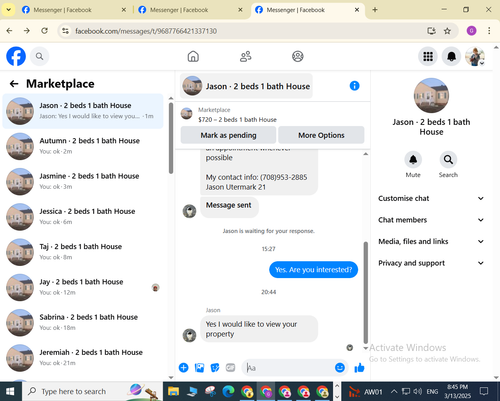Open the Facebook home logo
This screenshot has width=500, height=401.
pyautogui.click(x=16, y=56)
